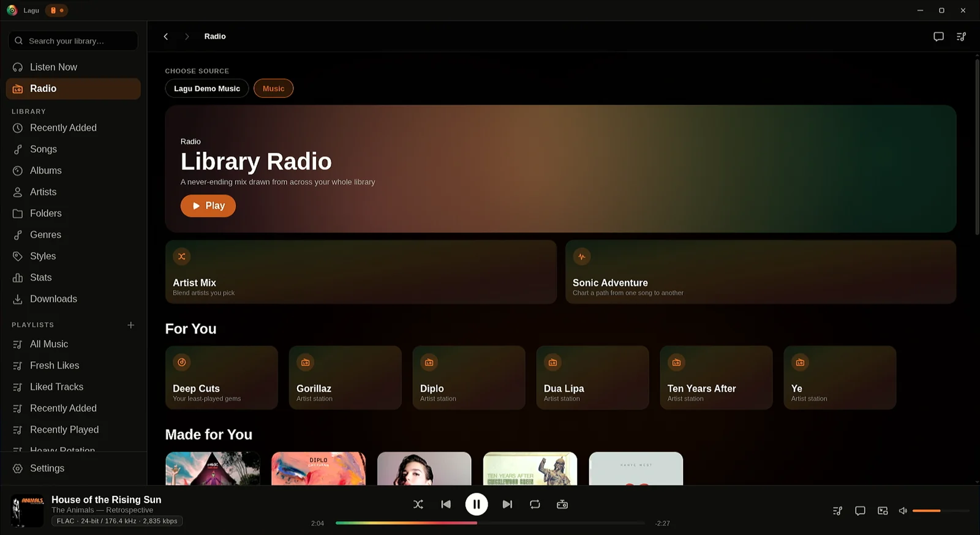
Task: Open Recently Added playlist
Action: coord(73,409)
